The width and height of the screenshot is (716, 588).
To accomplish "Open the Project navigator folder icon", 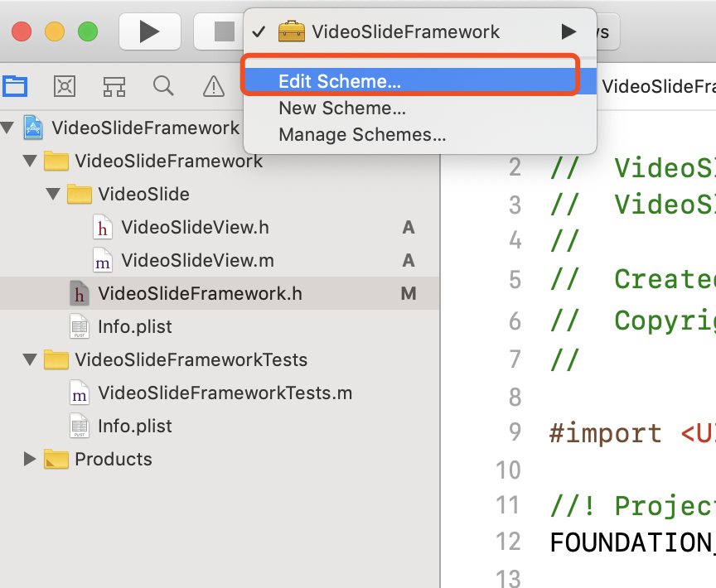I will [15, 86].
